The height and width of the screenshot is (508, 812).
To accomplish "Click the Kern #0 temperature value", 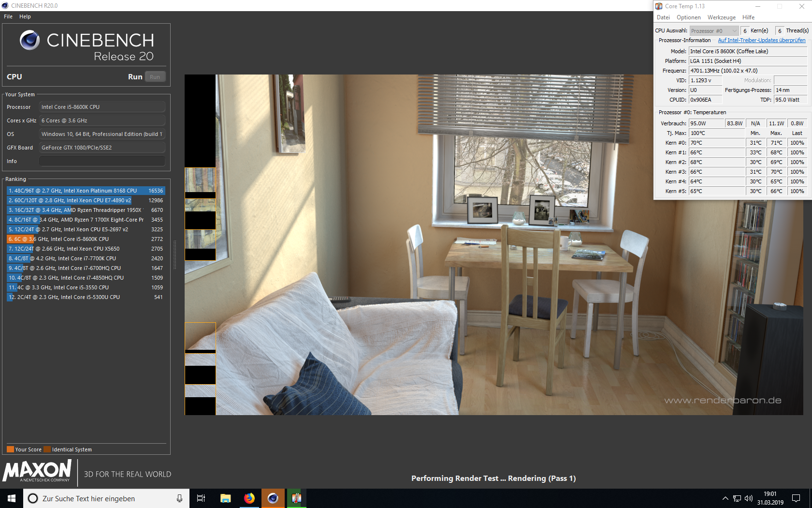I will 717,143.
